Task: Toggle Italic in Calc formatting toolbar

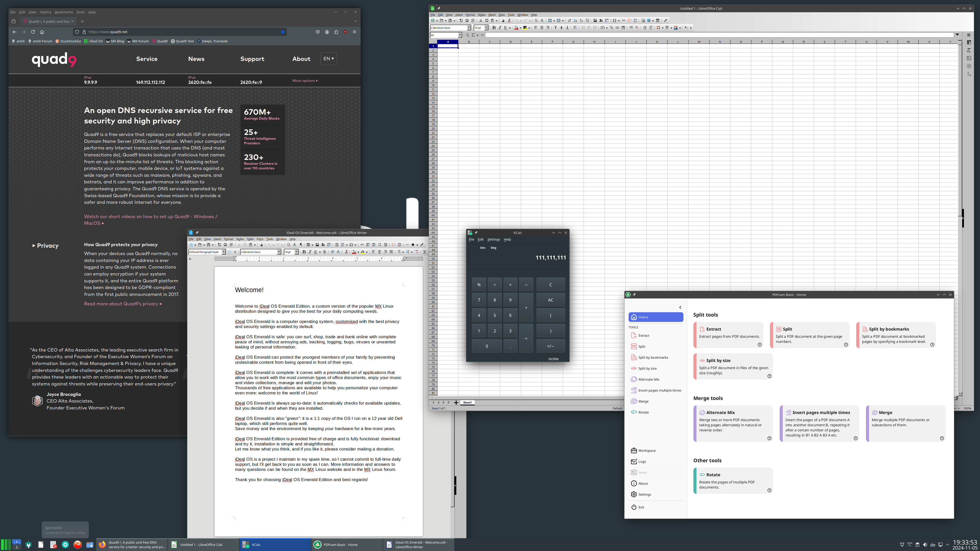Action: click(x=500, y=28)
